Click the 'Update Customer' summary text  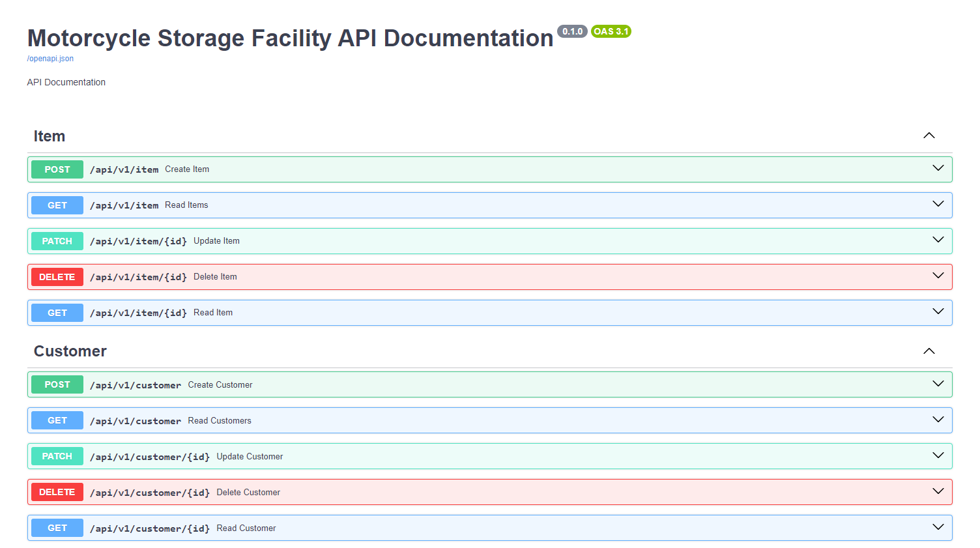(x=250, y=457)
